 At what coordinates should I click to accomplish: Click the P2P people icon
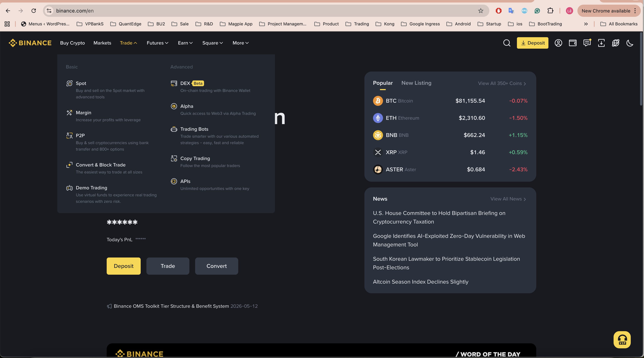pyautogui.click(x=69, y=135)
